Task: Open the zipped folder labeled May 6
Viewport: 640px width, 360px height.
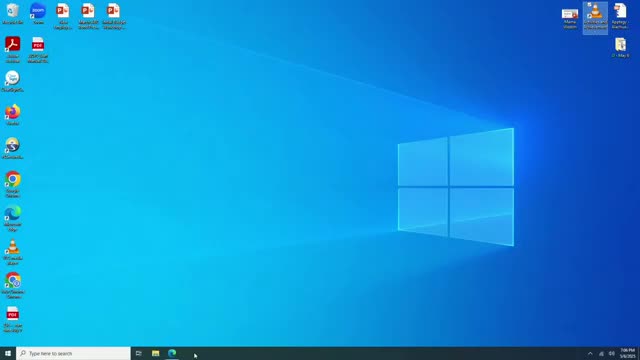Action: coord(620,47)
